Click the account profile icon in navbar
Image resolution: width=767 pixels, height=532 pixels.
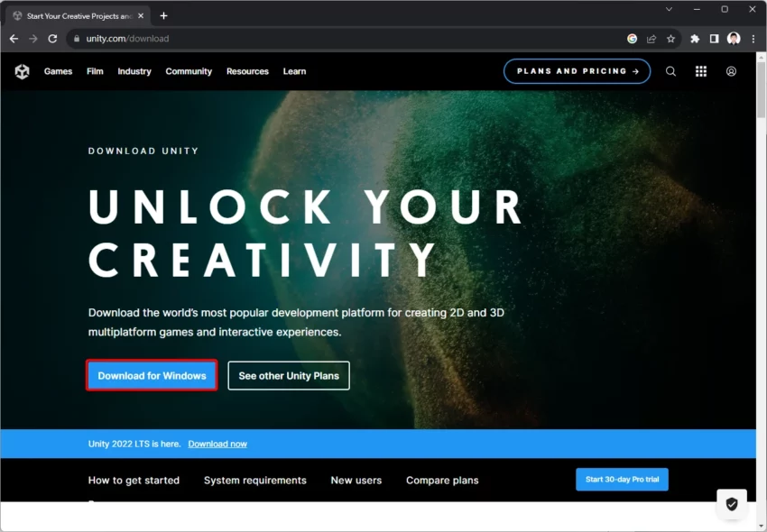pyautogui.click(x=731, y=71)
